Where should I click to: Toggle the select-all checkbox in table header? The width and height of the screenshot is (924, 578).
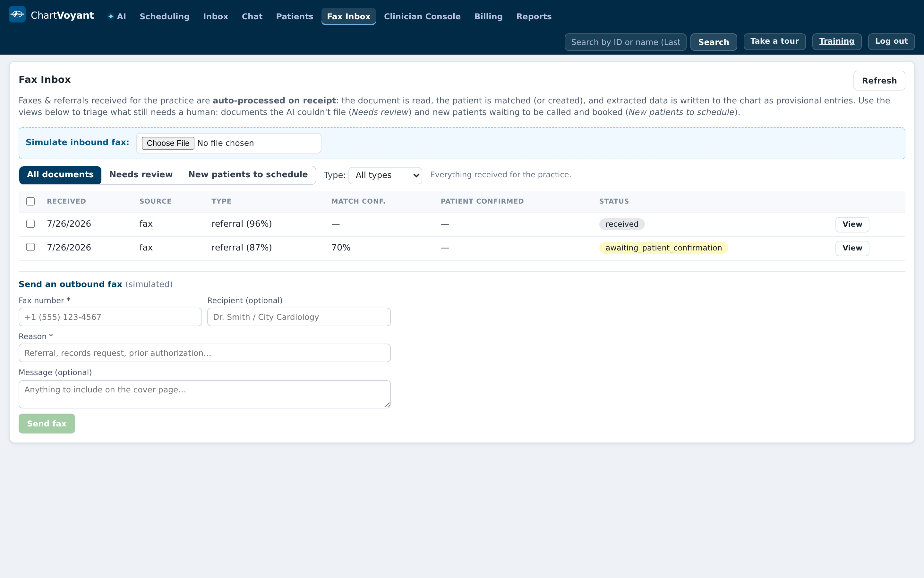(30, 201)
